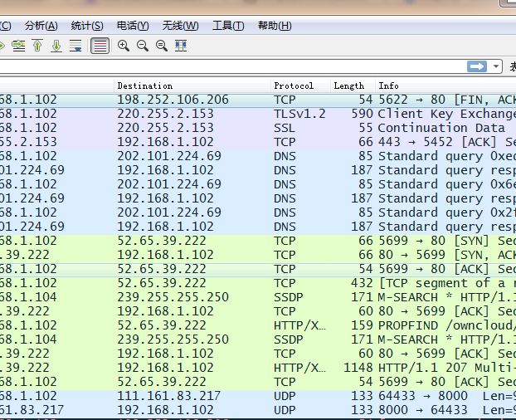Toggle packet list colorization
This screenshot has height=420, width=516.
(x=100, y=46)
